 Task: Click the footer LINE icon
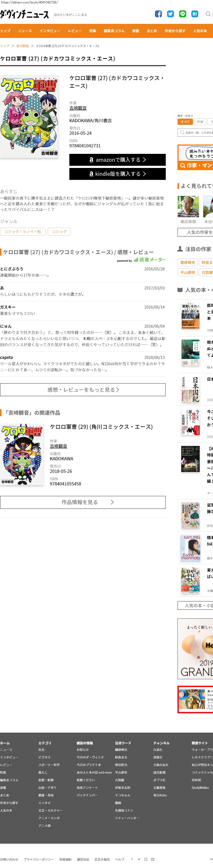tap(146, 859)
